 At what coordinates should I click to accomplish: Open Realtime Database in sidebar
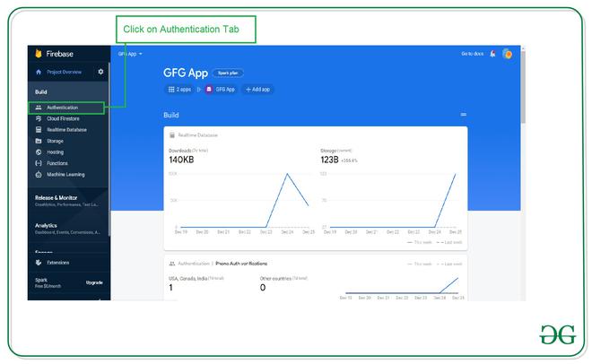coord(68,129)
